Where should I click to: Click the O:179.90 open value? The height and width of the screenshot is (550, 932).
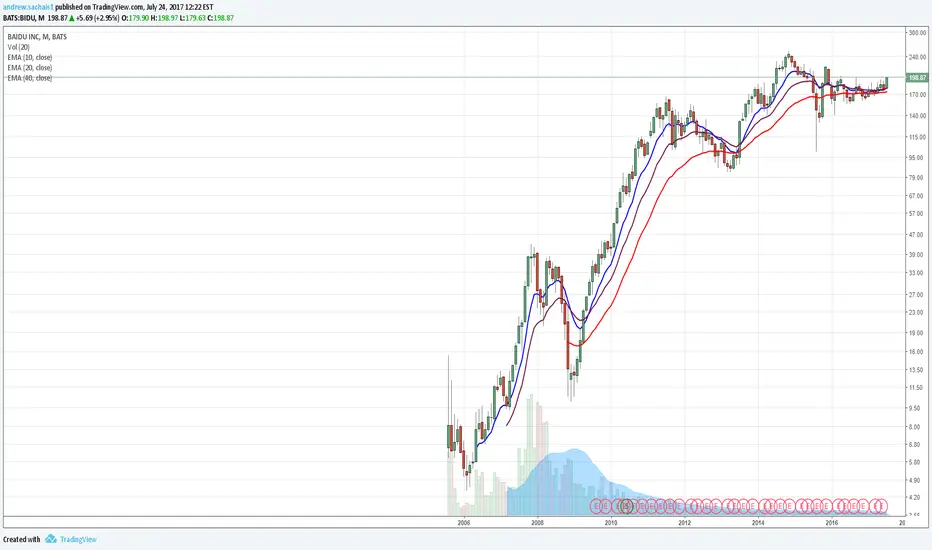[x=136, y=18]
